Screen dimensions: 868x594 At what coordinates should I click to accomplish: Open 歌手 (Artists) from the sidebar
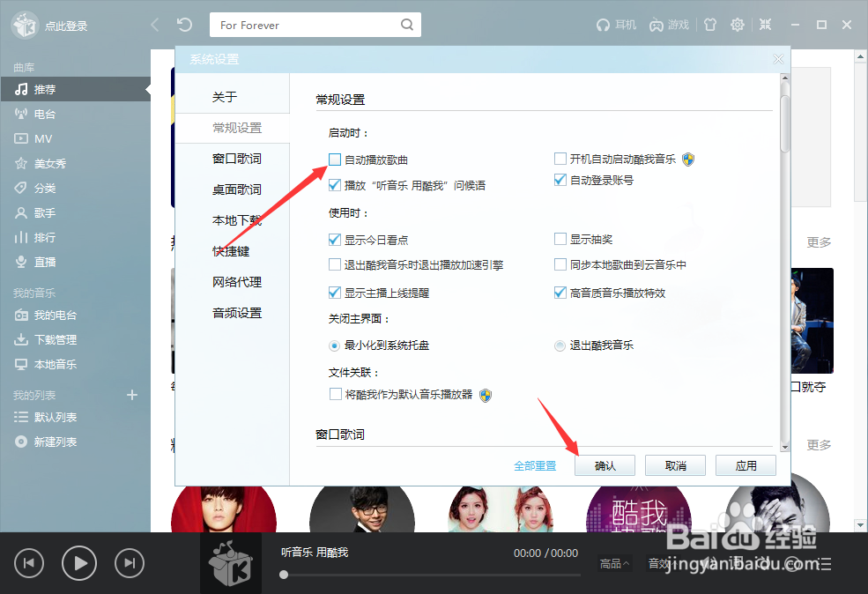(x=42, y=212)
